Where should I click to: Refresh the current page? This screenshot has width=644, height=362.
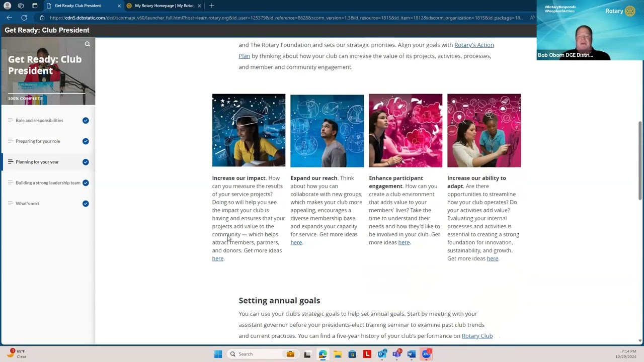tap(24, 18)
